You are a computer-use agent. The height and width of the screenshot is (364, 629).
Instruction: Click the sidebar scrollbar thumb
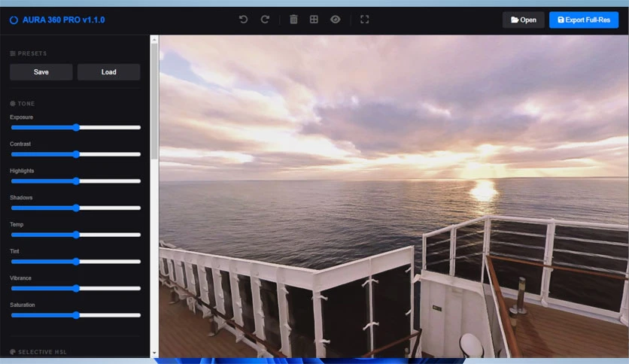click(154, 102)
